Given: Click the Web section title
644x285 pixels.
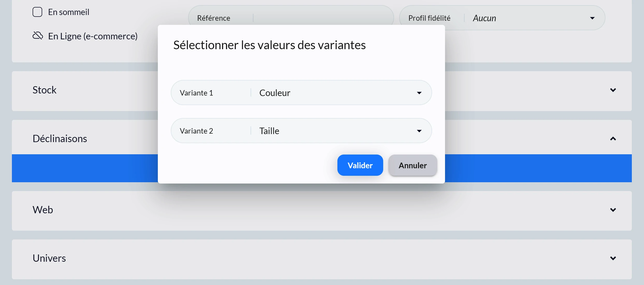Looking at the screenshot, I should (43, 210).
